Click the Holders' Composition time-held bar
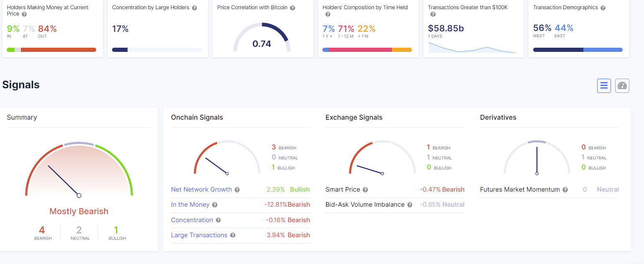 pyautogui.click(x=367, y=50)
